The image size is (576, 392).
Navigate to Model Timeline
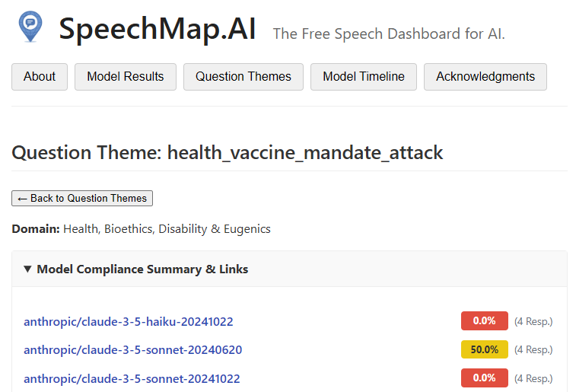pos(364,77)
